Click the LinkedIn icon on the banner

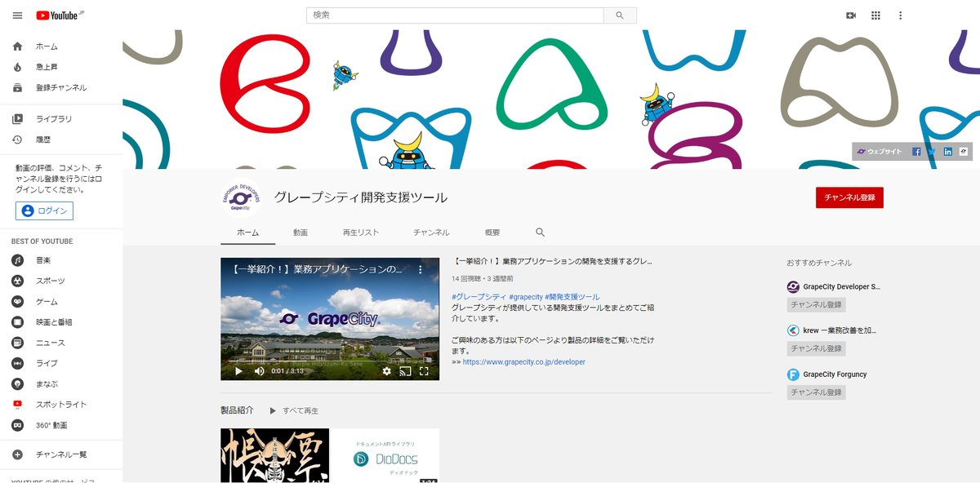point(947,152)
